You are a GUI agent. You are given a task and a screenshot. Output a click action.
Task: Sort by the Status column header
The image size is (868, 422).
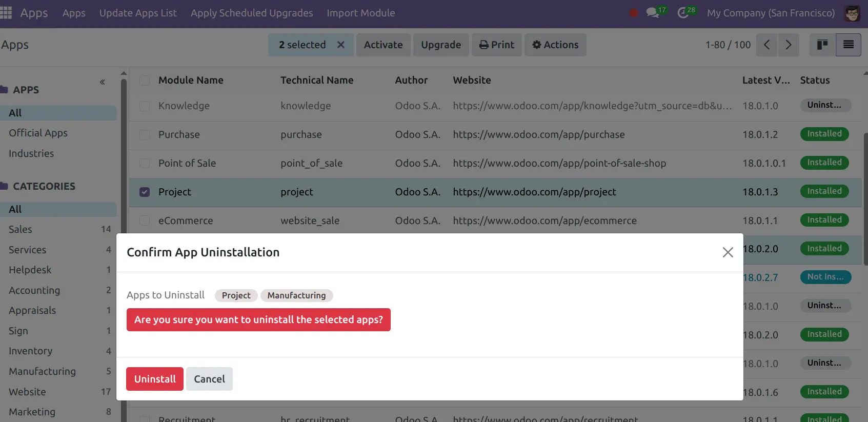(x=815, y=80)
